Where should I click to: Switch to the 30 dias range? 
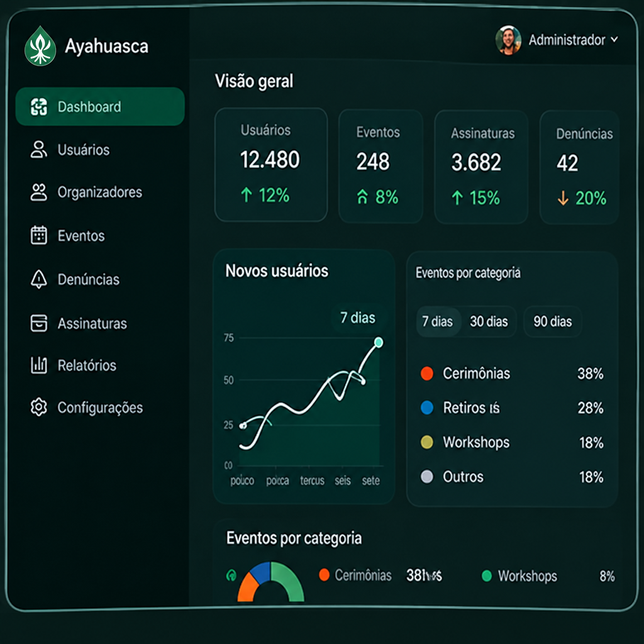point(489,321)
